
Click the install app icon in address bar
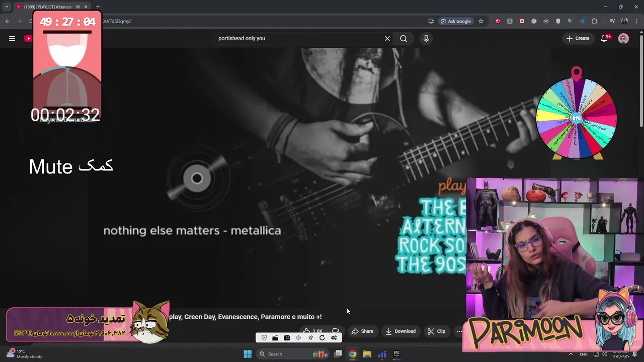click(x=431, y=21)
